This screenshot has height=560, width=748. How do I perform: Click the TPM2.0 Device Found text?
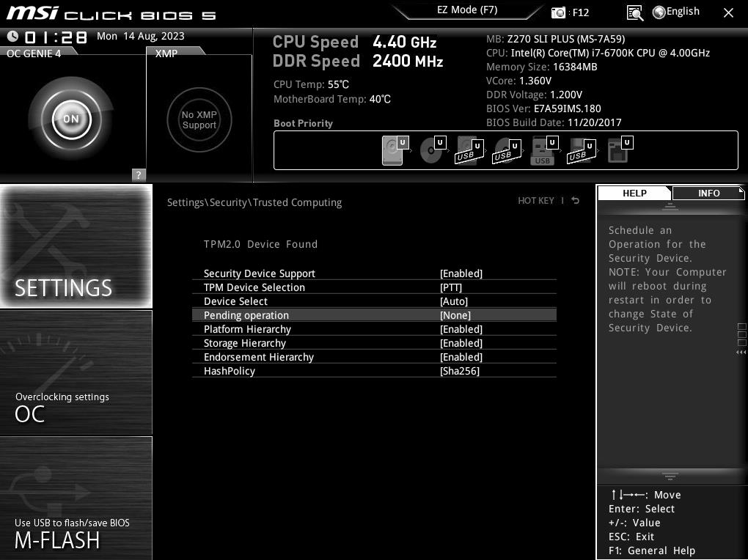pos(260,244)
